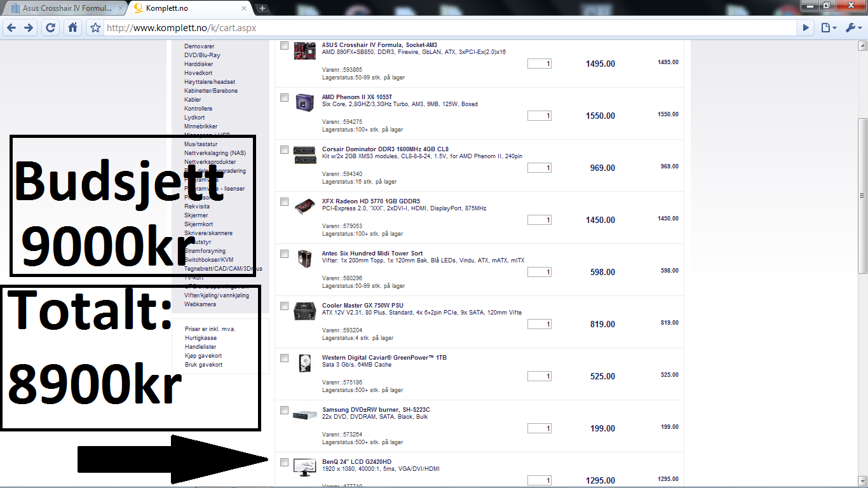Viewport: 868px width, 488px height.
Task: Open the XFX Radeon HD 5770 1GB product link
Action: (371, 201)
